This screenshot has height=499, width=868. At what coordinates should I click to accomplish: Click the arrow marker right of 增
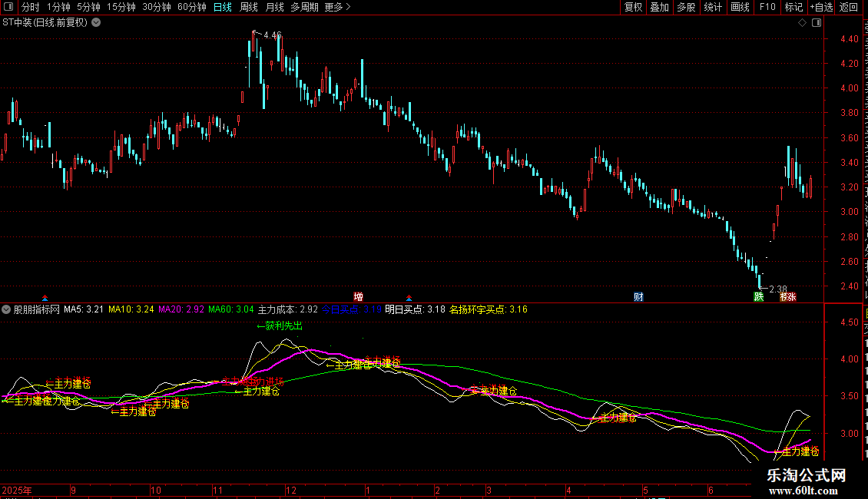point(409,298)
